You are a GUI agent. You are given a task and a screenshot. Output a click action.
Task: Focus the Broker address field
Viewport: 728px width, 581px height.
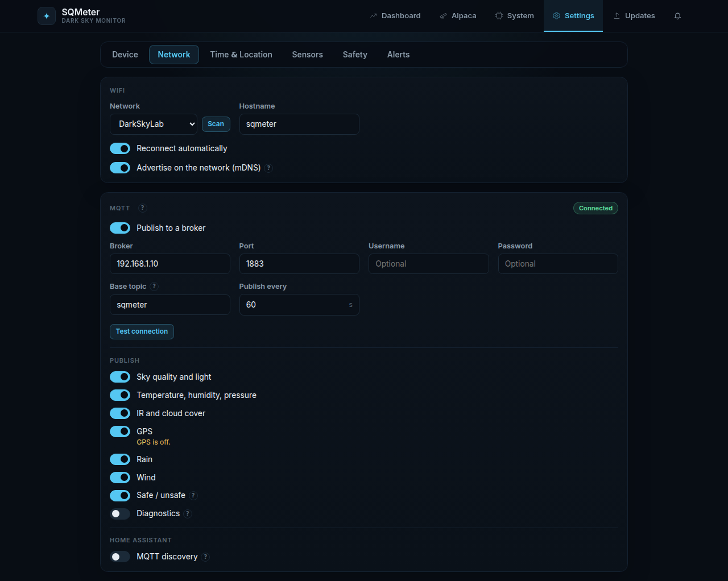tap(170, 264)
